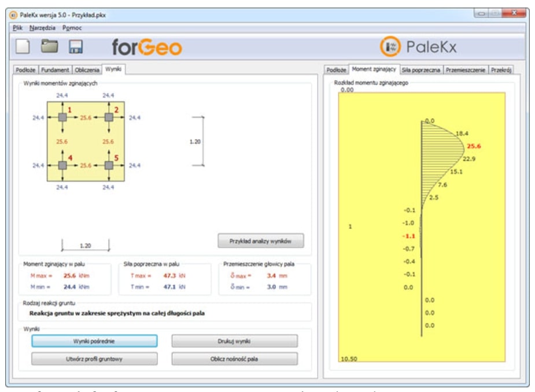Click the Oblicz nośność pala button

[x=234, y=359]
